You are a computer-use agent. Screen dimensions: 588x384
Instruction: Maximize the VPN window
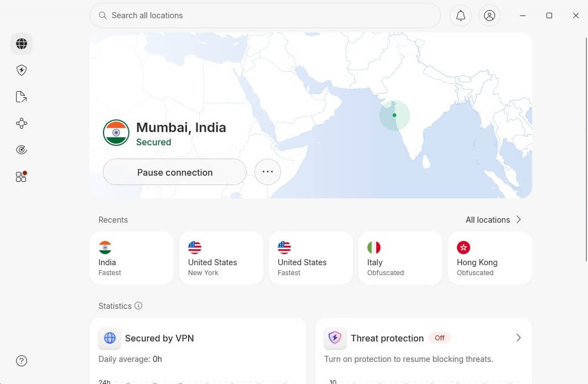549,15
